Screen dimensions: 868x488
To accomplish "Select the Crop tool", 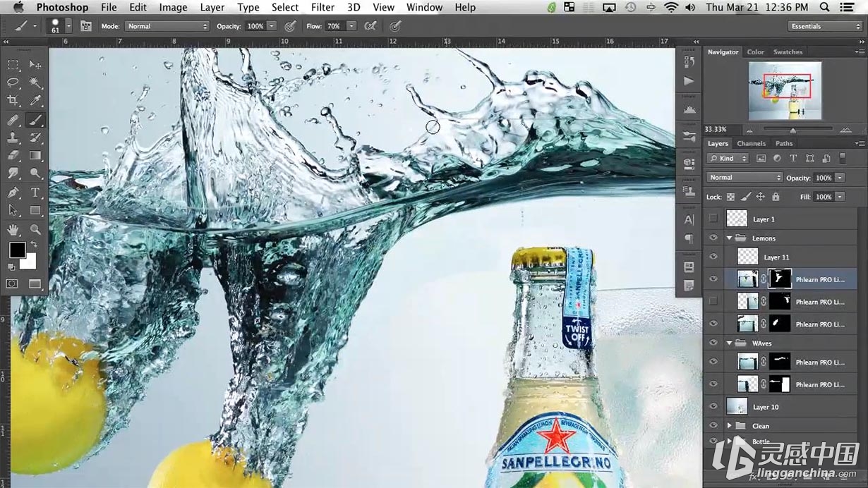I will [13, 102].
